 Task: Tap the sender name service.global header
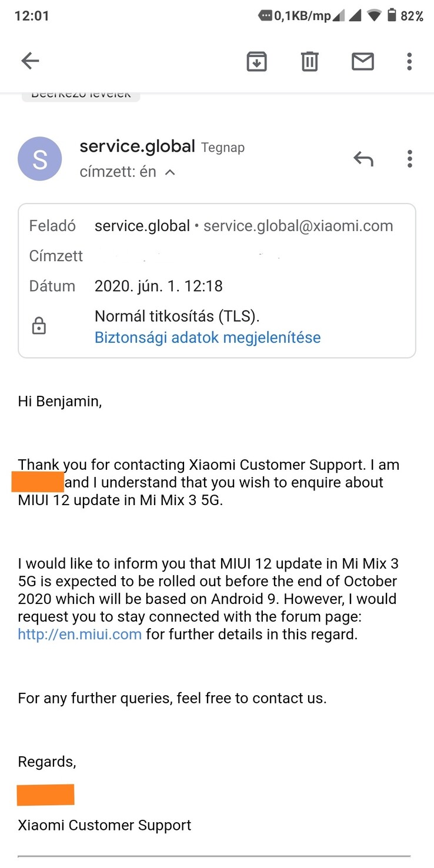point(137,146)
